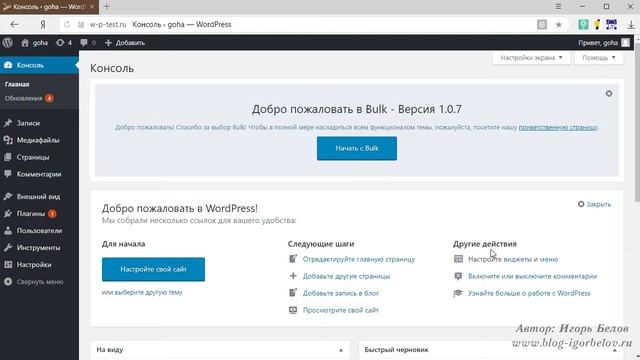Screen dimensions: 640x360
Task: Open Главная submenu item
Action: click(x=17, y=84)
